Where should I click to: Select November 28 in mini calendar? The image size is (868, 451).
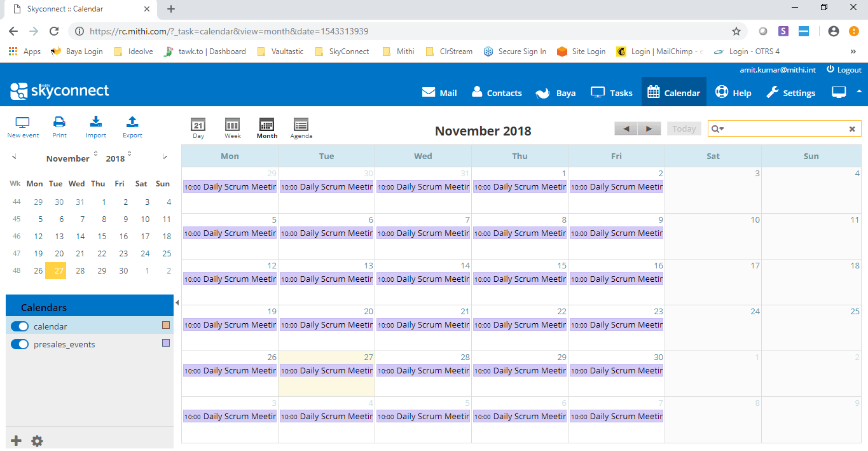(80, 270)
